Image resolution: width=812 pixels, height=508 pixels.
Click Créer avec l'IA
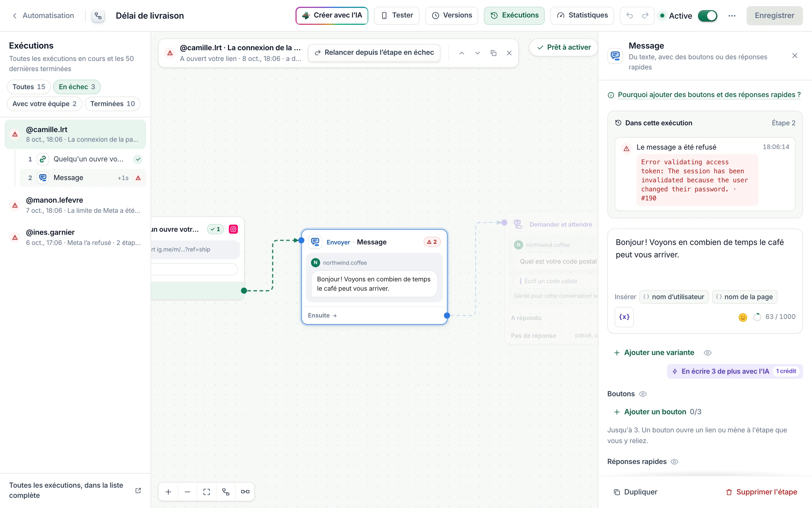click(x=332, y=16)
